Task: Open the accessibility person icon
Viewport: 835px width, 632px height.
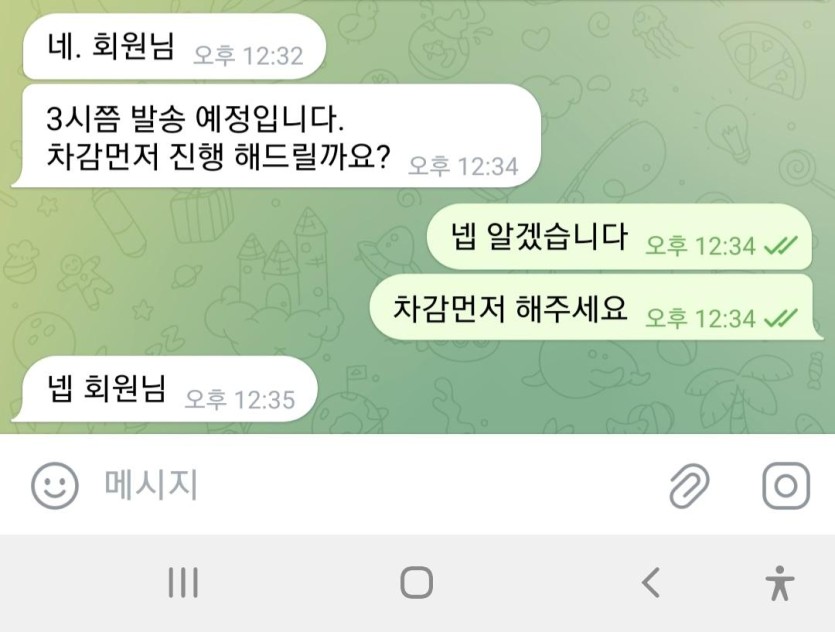Action: [x=780, y=583]
